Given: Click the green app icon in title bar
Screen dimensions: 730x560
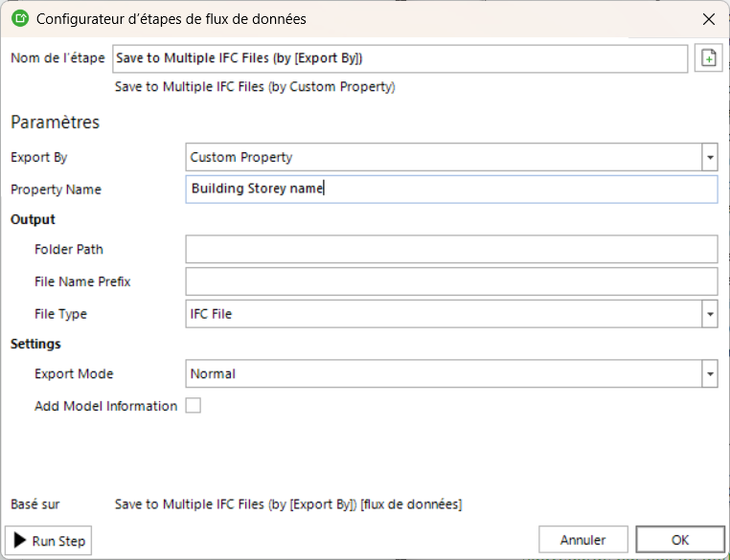Looking at the screenshot, I should [x=19, y=18].
